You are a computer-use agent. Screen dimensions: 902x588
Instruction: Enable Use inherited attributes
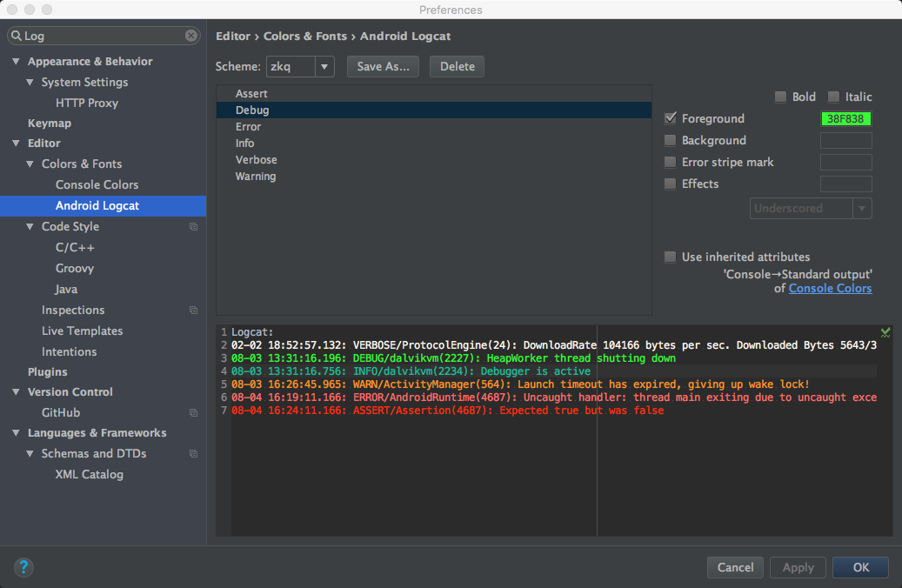click(x=670, y=257)
